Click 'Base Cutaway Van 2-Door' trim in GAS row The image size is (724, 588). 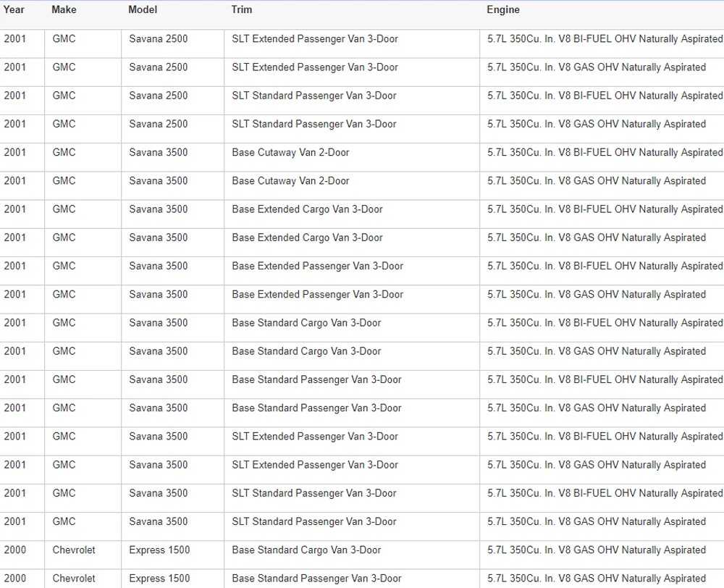(290, 181)
